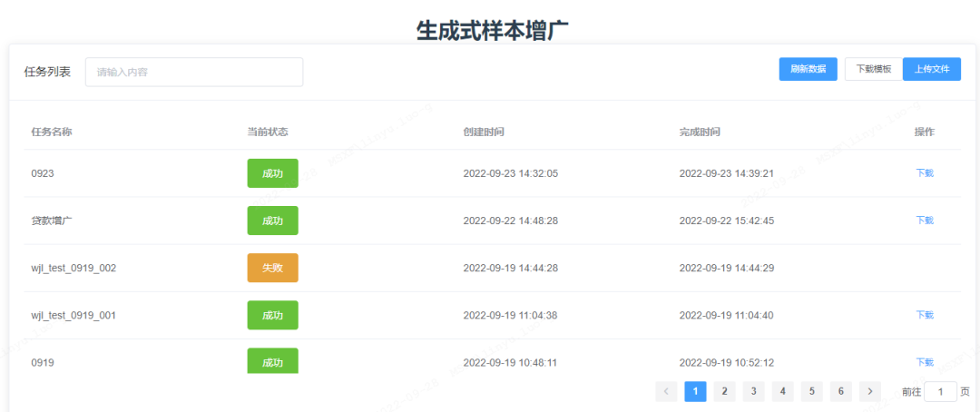This screenshot has width=980, height=412.
Task: Select task name wjl_test_0919_002
Action: pos(73,268)
